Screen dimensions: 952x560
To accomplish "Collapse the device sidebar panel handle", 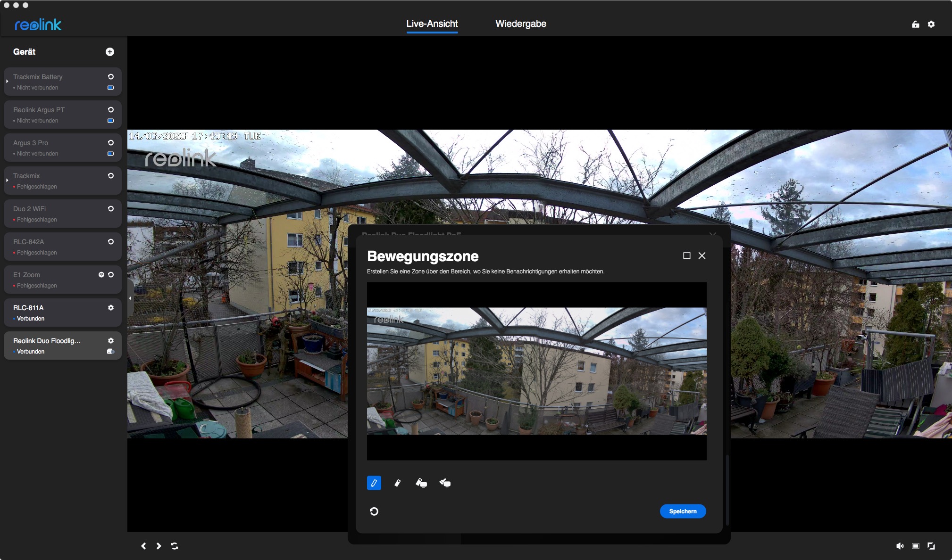I will click(130, 298).
